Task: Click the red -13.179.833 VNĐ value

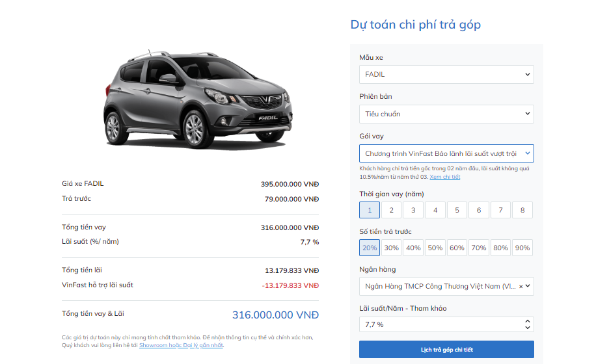Action: [x=290, y=285]
